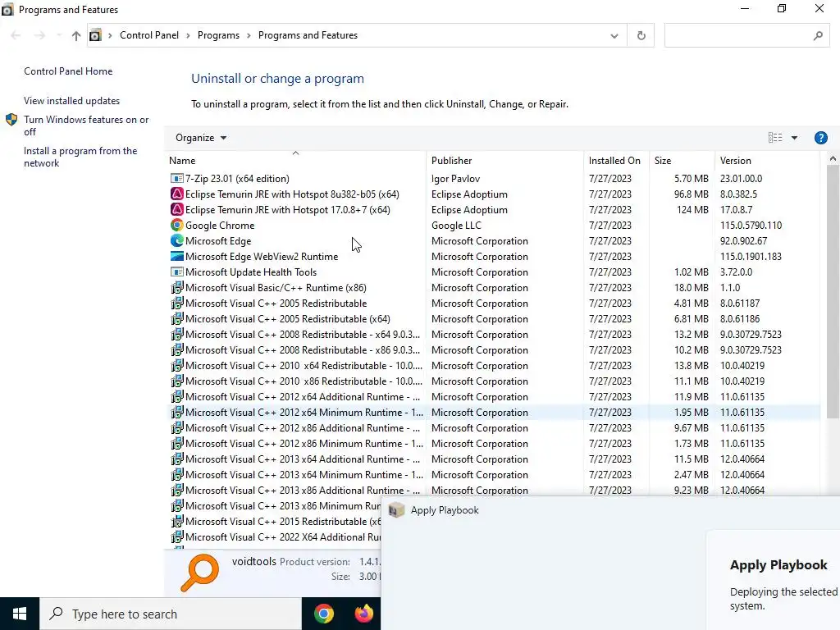Open the dropdown after Control Panel breadcrumb

(188, 35)
